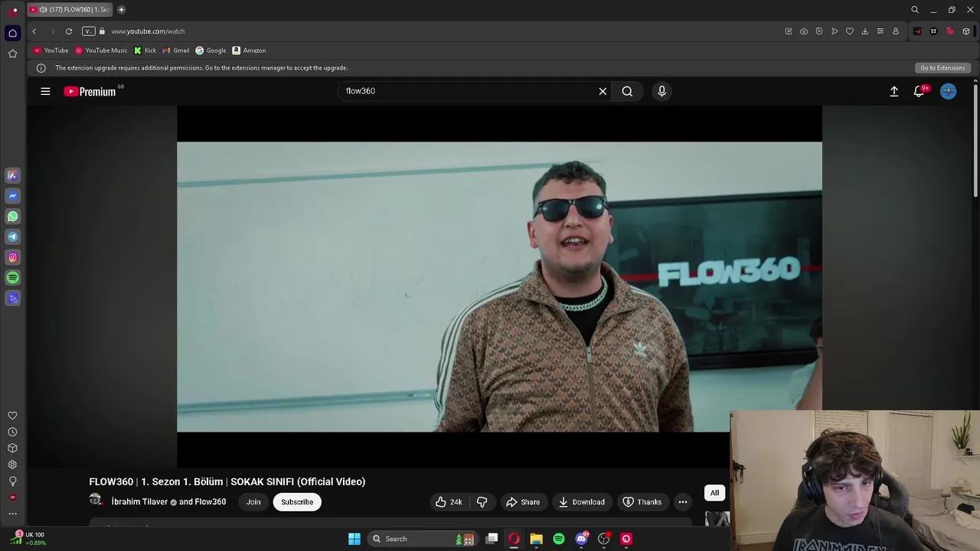Viewport: 980px width, 551px height.
Task: Open Instagram in Opera sidebar
Action: click(12, 257)
